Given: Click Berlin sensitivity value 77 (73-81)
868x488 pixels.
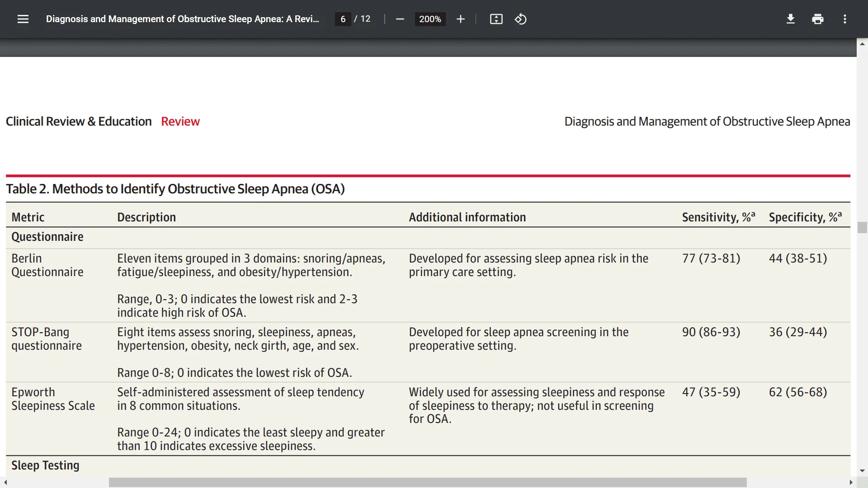Looking at the screenshot, I should point(711,258).
